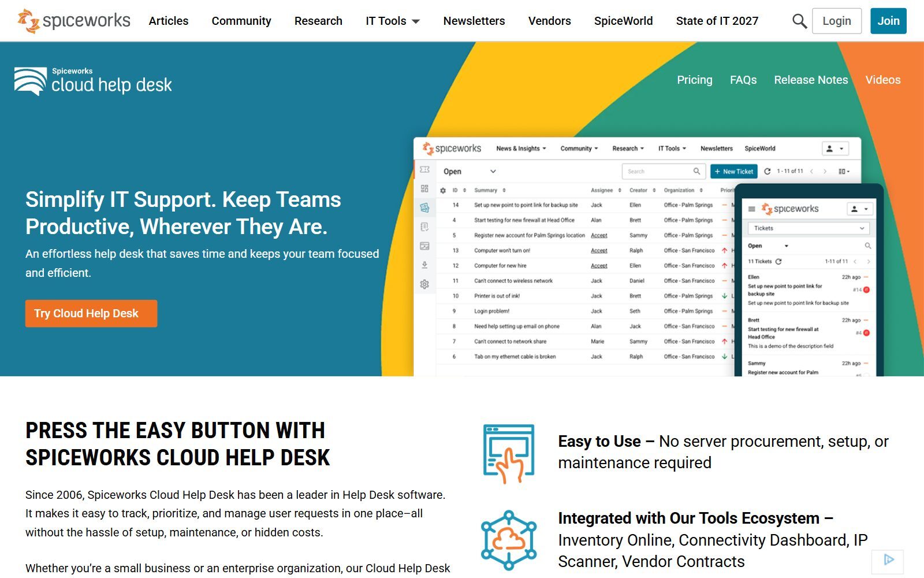Screen dimensions: 924x578
Task: Click the Login button
Action: point(837,21)
